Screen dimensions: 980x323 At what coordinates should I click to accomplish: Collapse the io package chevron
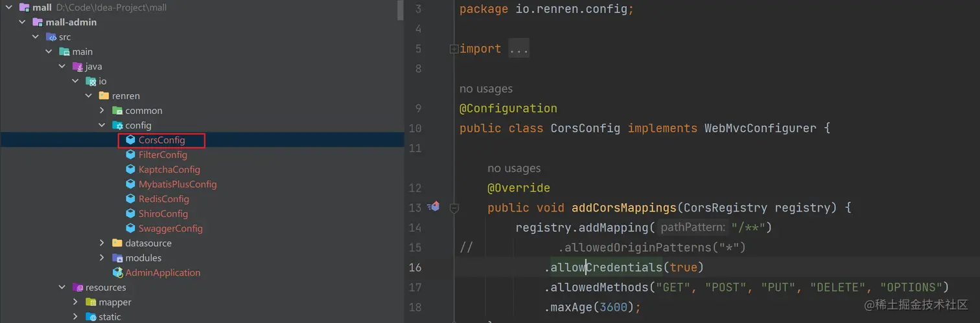pyautogui.click(x=75, y=82)
